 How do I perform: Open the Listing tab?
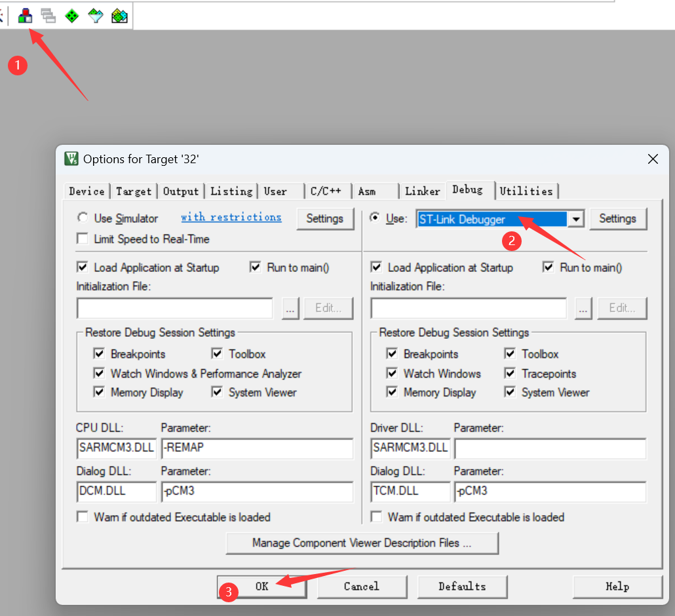tap(231, 191)
